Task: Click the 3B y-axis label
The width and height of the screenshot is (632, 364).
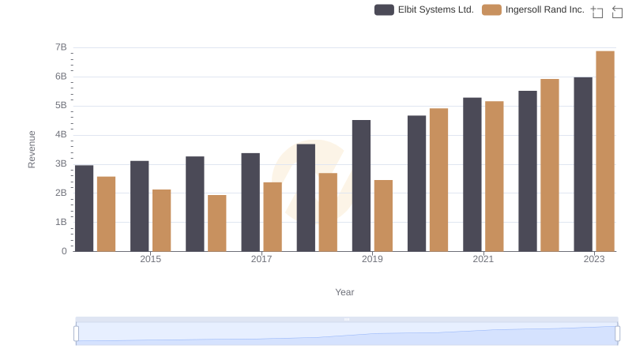Action: point(61,164)
